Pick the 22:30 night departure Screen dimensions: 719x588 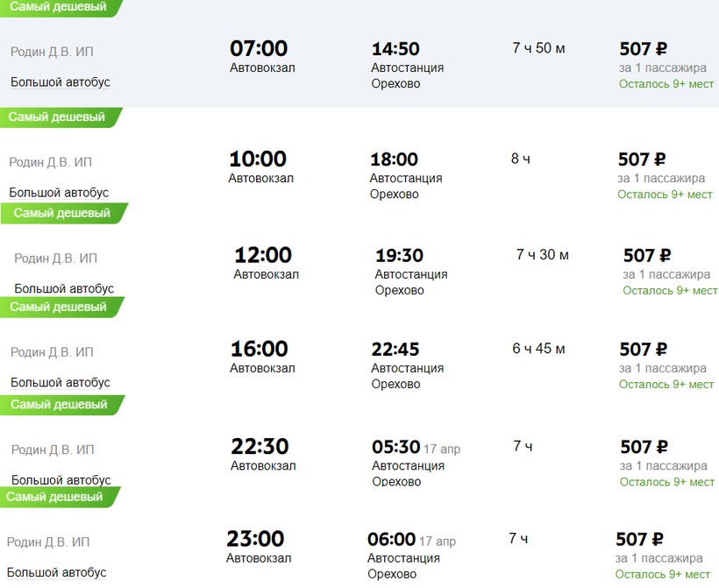(260, 447)
